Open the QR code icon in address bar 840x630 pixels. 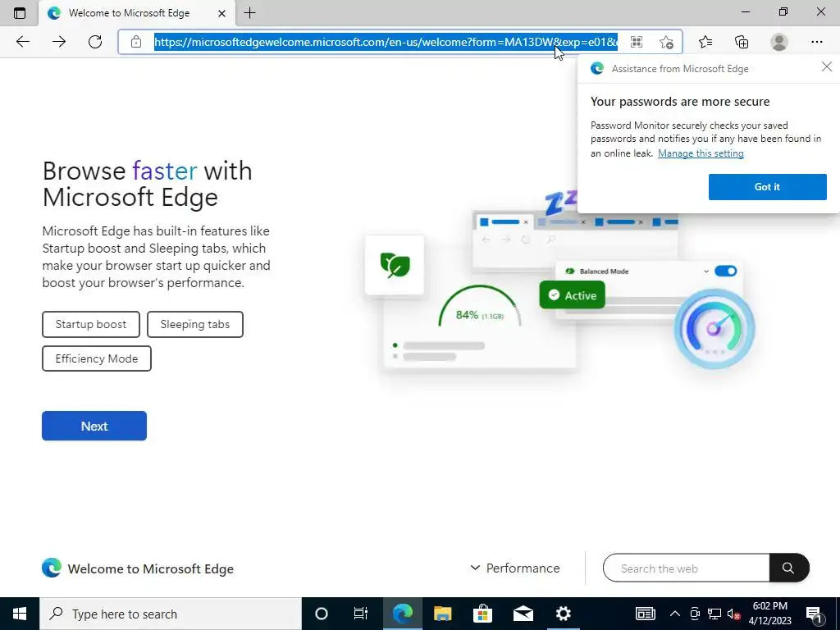pos(637,42)
